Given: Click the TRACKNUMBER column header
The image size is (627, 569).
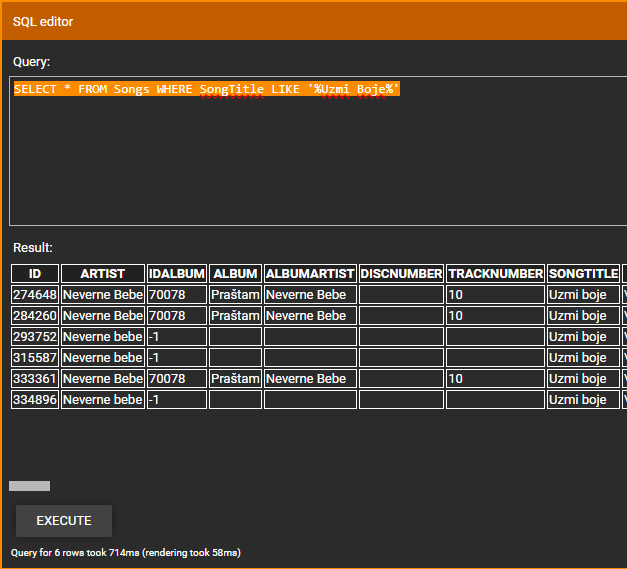Looking at the screenshot, I should [495, 274].
